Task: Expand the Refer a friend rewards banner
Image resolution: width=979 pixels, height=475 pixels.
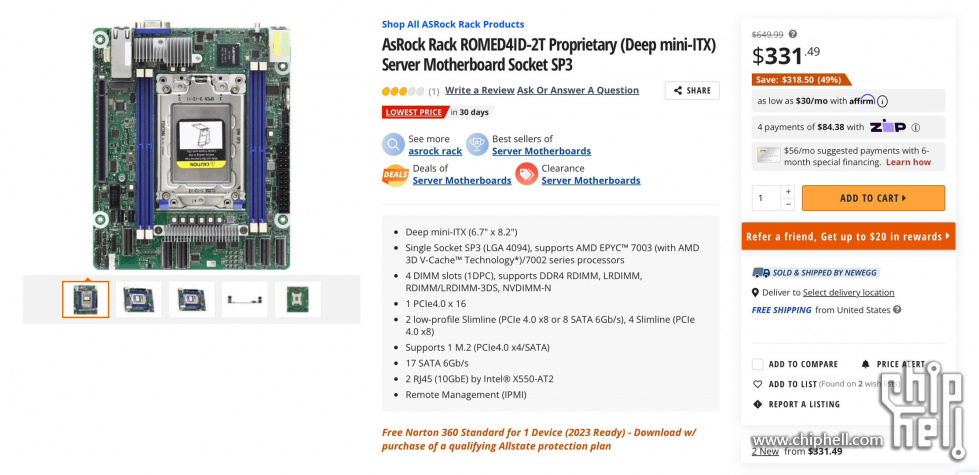Action: pyautogui.click(x=848, y=237)
